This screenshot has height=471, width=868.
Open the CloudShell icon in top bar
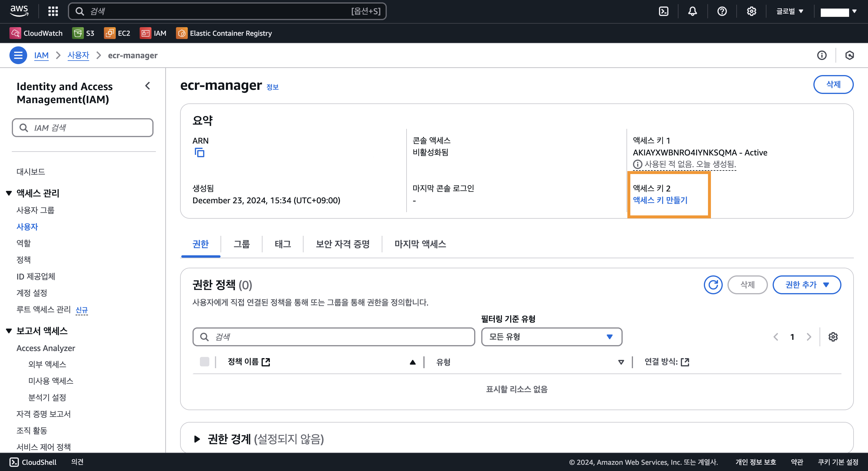point(663,12)
